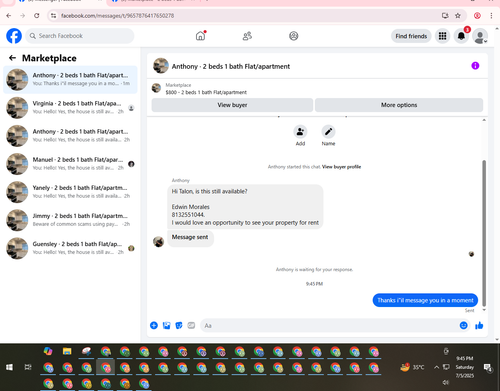
Task: Go back using the Marketplace arrow
Action: click(12, 58)
